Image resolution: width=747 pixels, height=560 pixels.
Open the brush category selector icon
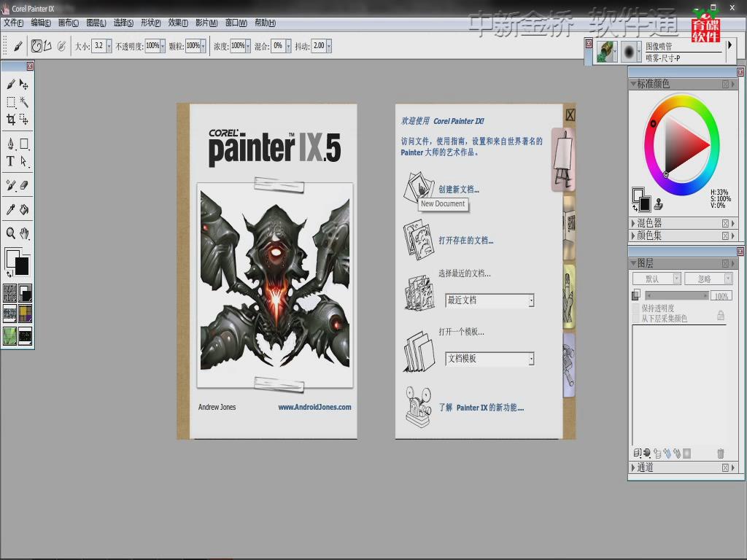pos(606,52)
